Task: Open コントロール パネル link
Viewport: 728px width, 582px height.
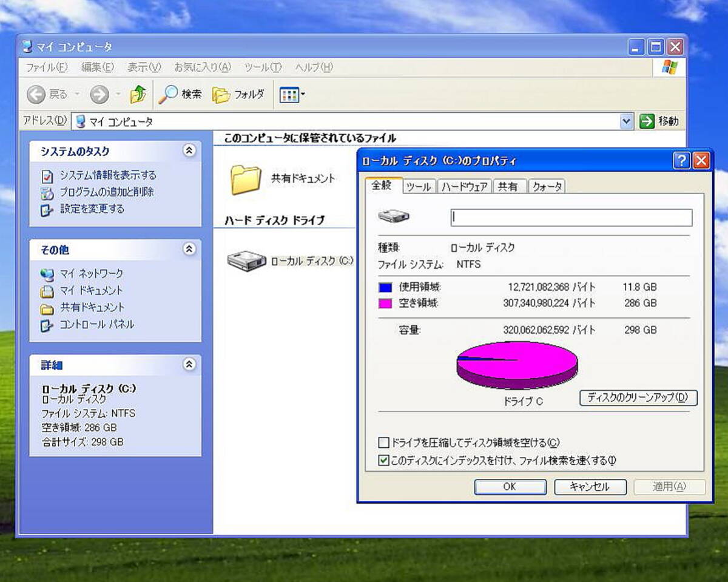Action: point(97,325)
